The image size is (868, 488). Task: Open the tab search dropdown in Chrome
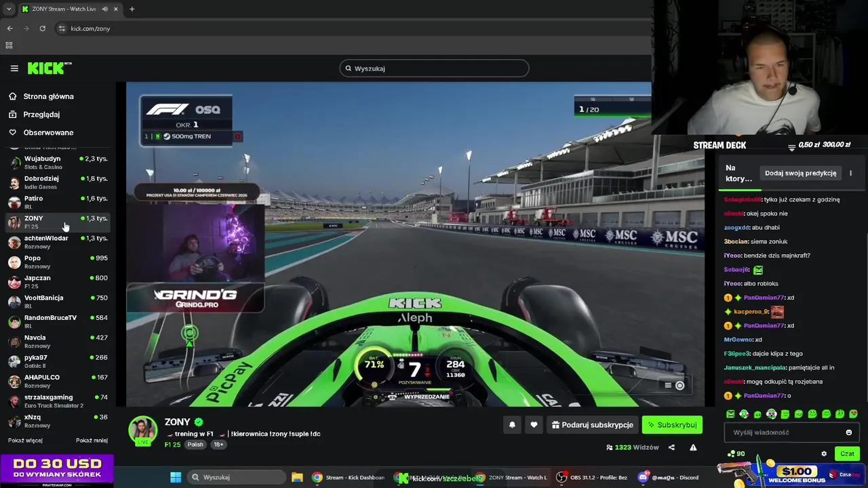[x=8, y=9]
